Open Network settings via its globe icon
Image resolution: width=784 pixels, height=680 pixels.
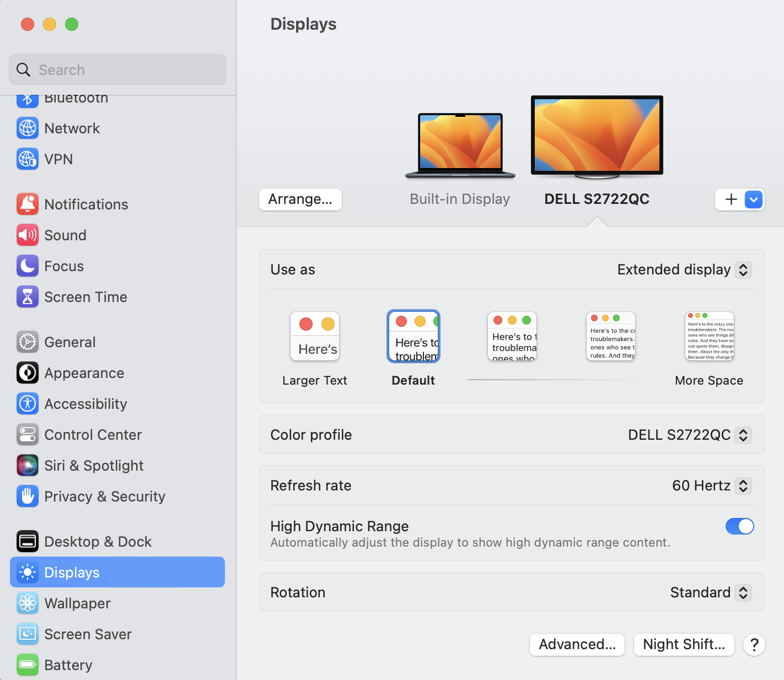[28, 128]
